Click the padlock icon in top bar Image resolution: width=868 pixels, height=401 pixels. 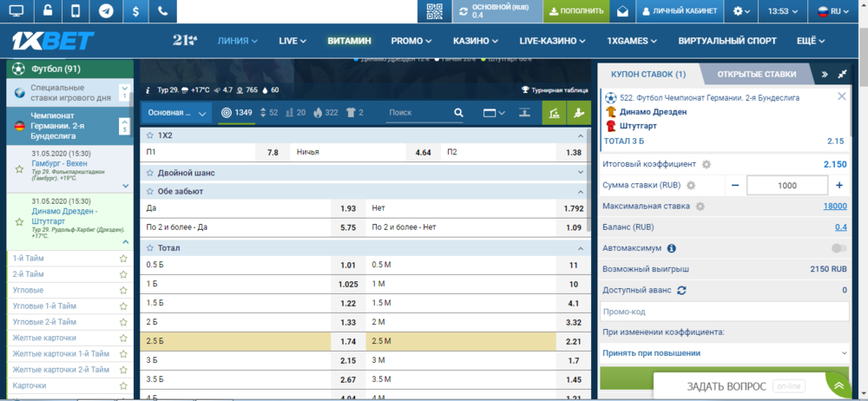[x=49, y=11]
